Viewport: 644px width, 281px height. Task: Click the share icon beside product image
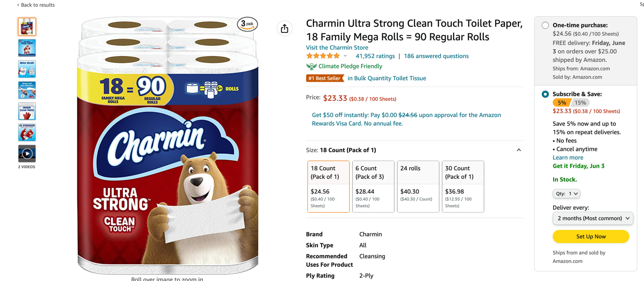284,29
